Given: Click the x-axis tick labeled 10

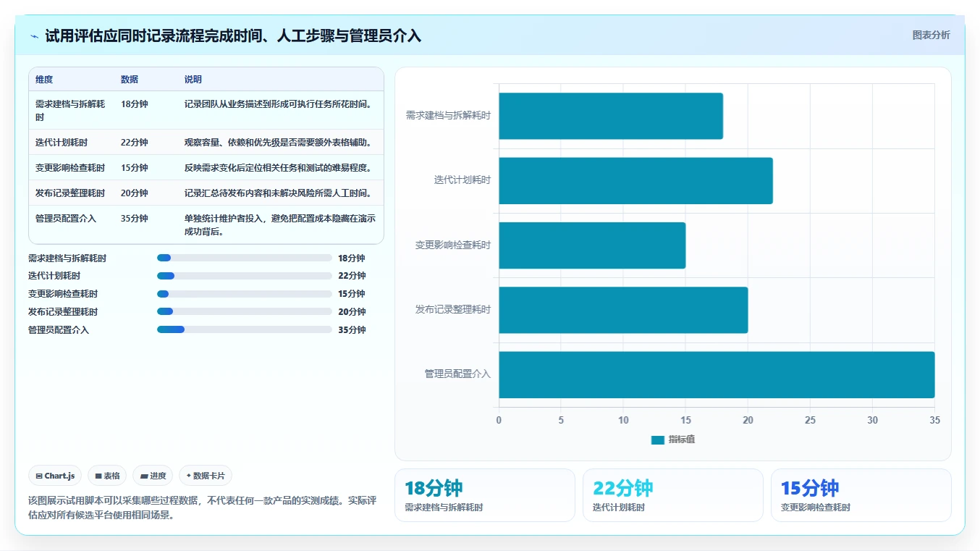Looking at the screenshot, I should pyautogui.click(x=623, y=420).
